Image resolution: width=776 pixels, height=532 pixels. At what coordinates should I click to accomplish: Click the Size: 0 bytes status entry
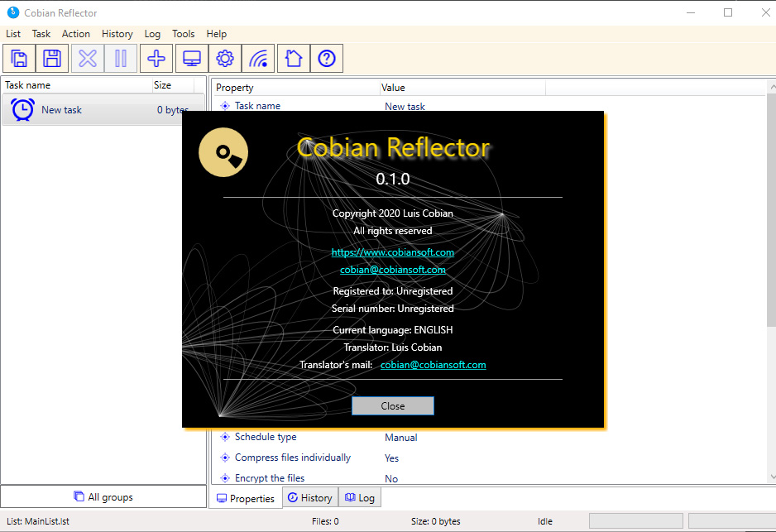(435, 521)
